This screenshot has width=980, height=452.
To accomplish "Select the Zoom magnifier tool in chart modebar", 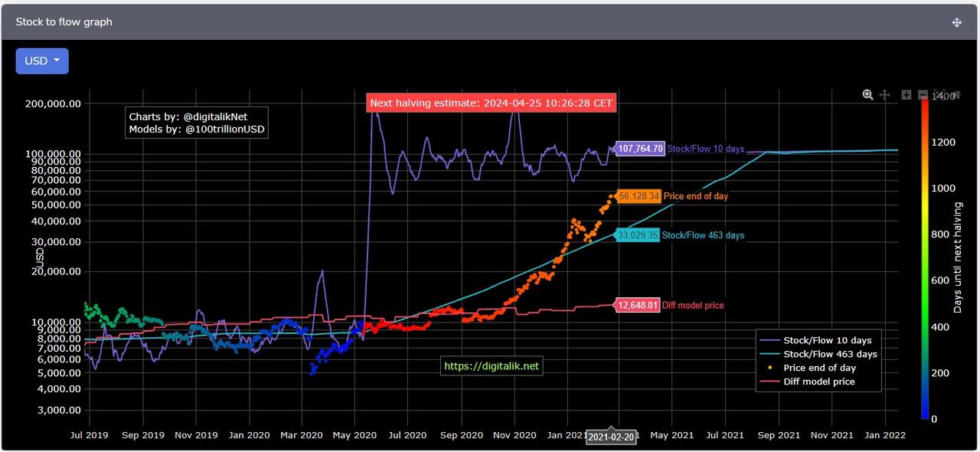I will [867, 95].
